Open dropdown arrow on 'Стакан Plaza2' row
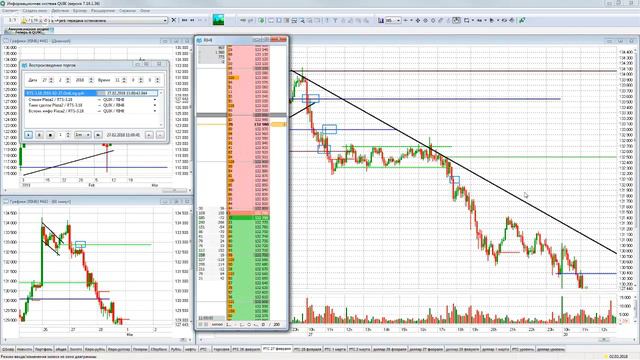Viewport: 640px width, 360px height. pyautogui.click(x=155, y=100)
